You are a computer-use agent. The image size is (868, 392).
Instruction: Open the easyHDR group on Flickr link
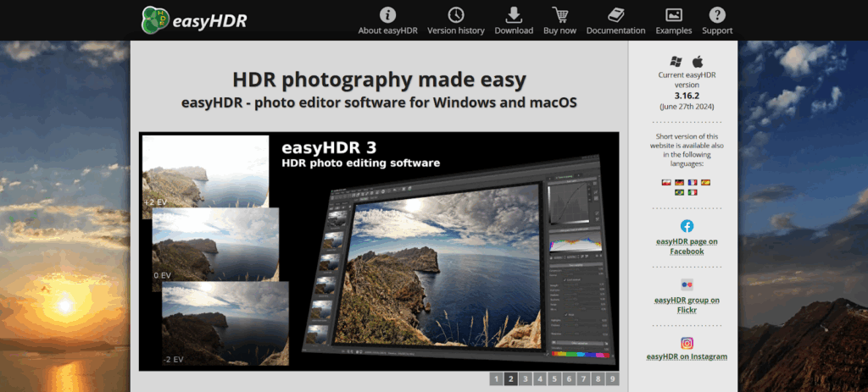tap(687, 300)
